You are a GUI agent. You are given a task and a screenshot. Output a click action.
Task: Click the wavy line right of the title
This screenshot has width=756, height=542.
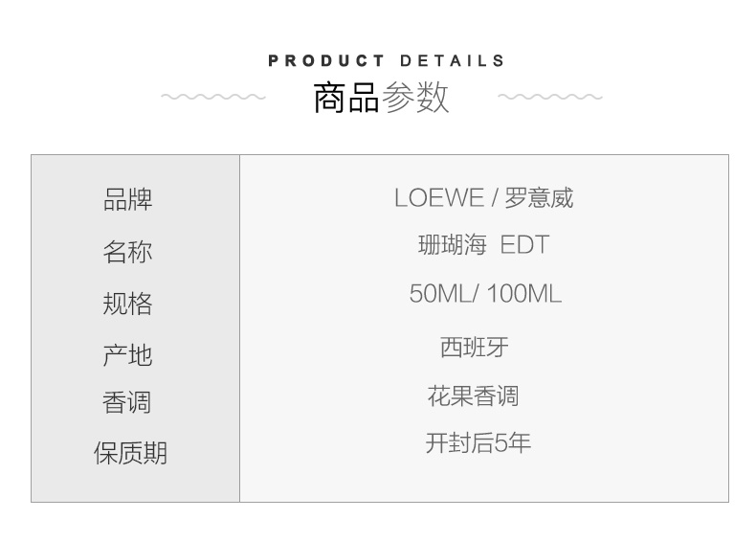point(549,97)
